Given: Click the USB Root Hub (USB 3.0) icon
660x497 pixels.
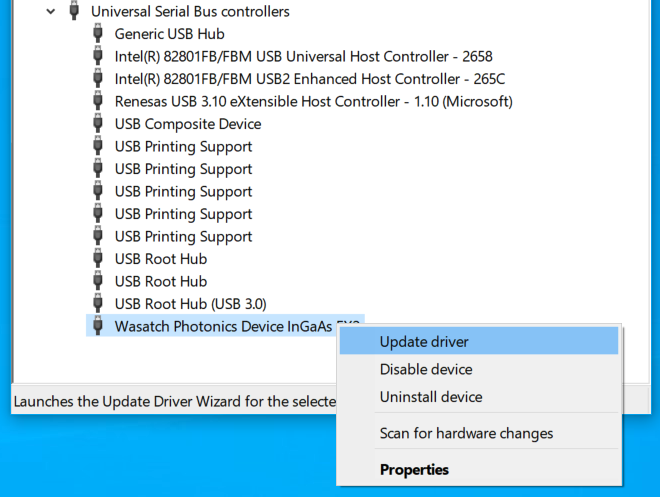Looking at the screenshot, I should click(98, 303).
